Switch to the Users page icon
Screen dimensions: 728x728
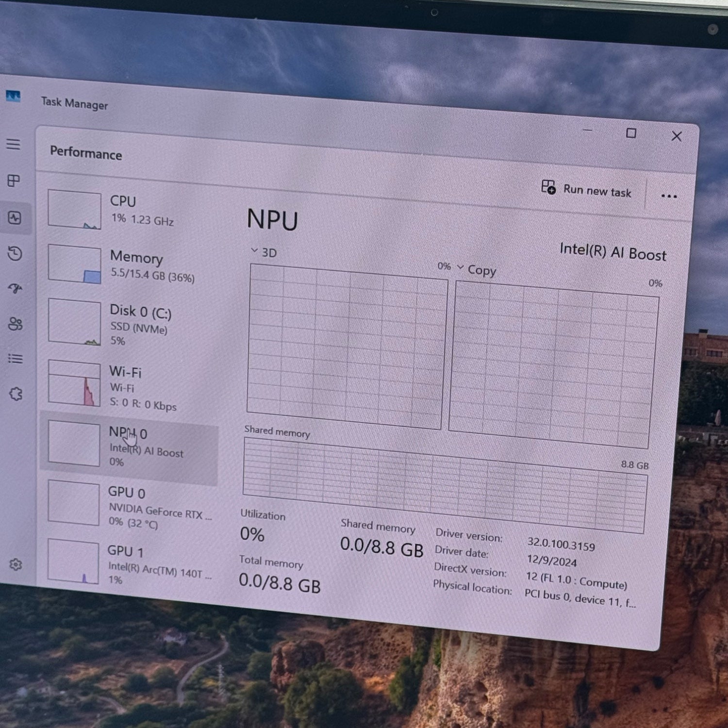(x=16, y=324)
